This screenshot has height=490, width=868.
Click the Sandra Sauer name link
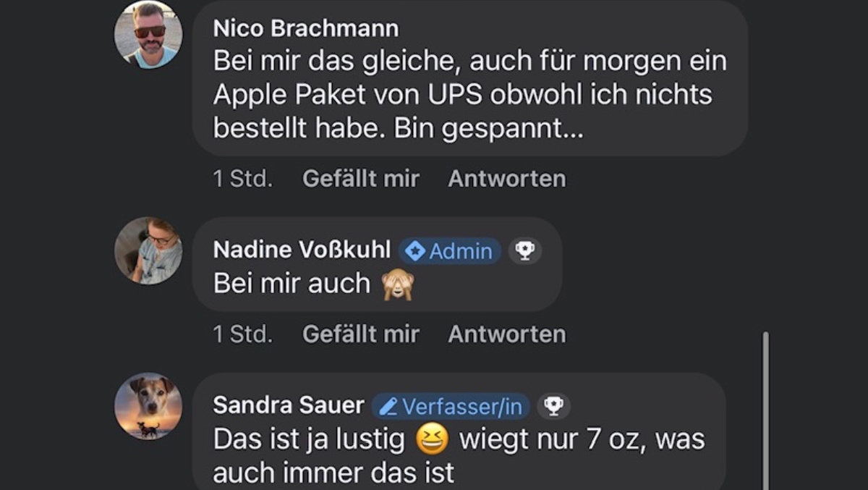click(288, 406)
